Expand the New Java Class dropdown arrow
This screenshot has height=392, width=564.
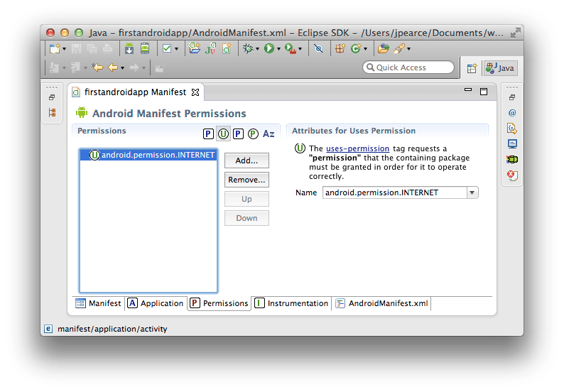click(365, 49)
